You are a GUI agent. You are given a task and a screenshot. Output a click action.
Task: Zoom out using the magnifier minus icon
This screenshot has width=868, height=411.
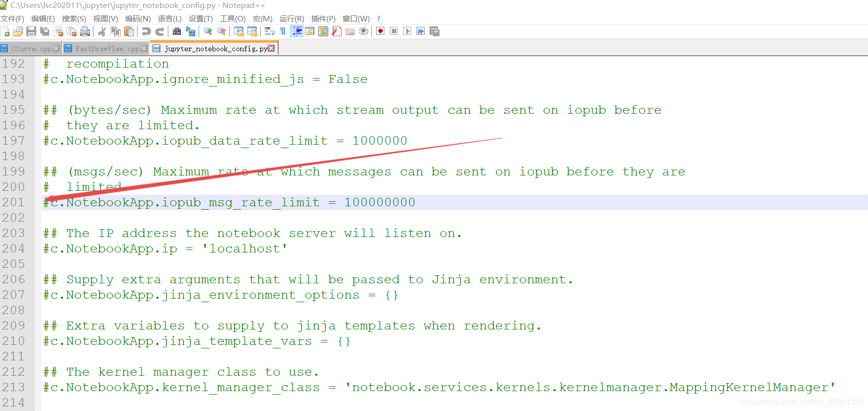pos(221,31)
